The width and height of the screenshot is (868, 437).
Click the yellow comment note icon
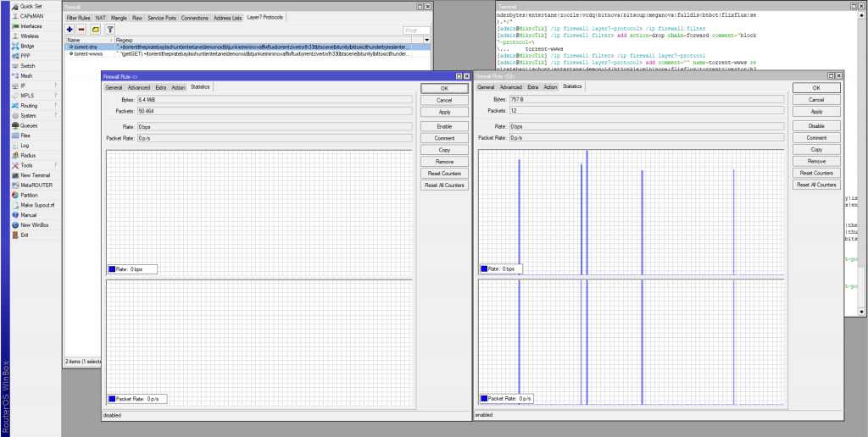(96, 29)
